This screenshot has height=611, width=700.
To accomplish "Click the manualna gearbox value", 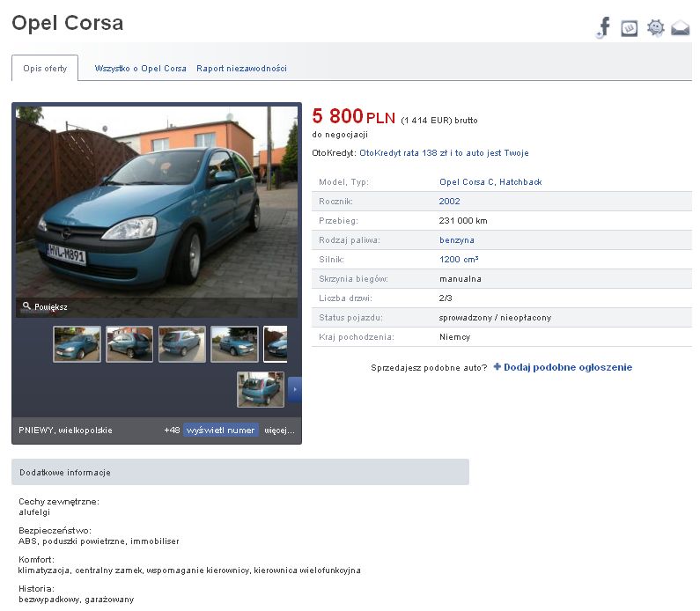I will point(461,278).
